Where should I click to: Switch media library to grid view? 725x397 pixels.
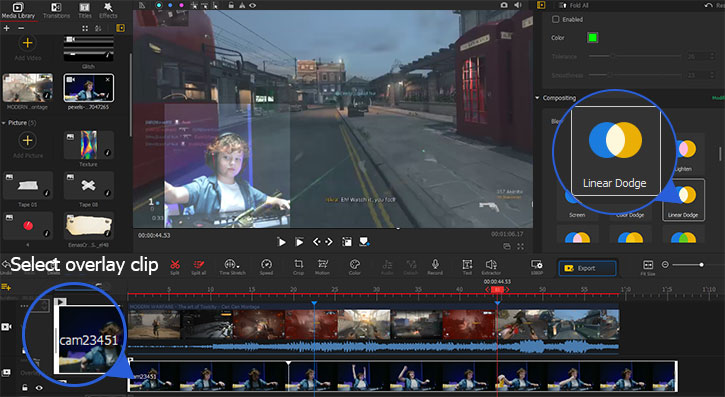click(x=85, y=28)
